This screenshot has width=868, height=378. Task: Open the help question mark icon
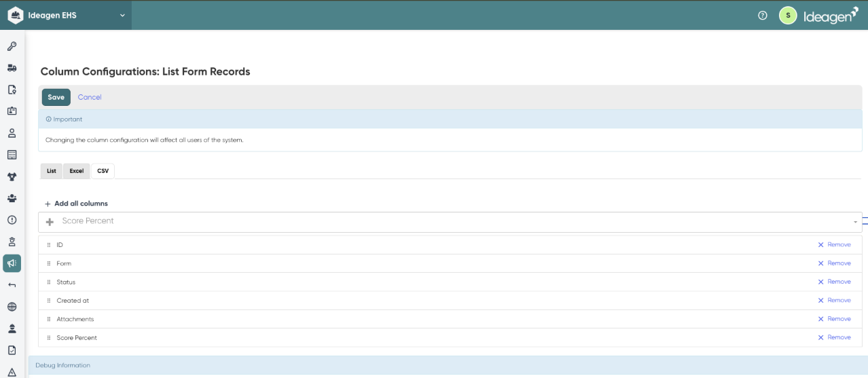(x=763, y=16)
